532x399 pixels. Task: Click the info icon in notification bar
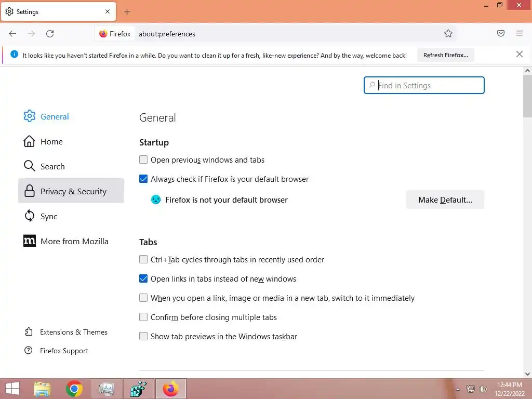point(14,54)
